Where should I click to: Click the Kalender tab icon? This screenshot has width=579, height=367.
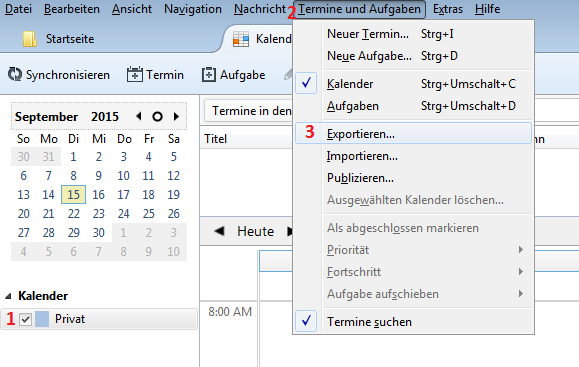pyautogui.click(x=241, y=39)
